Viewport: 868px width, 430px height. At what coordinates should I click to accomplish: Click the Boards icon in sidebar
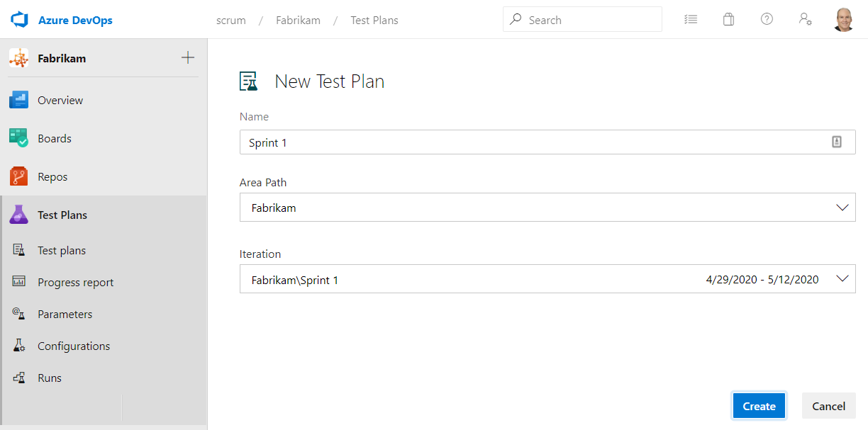pos(18,138)
